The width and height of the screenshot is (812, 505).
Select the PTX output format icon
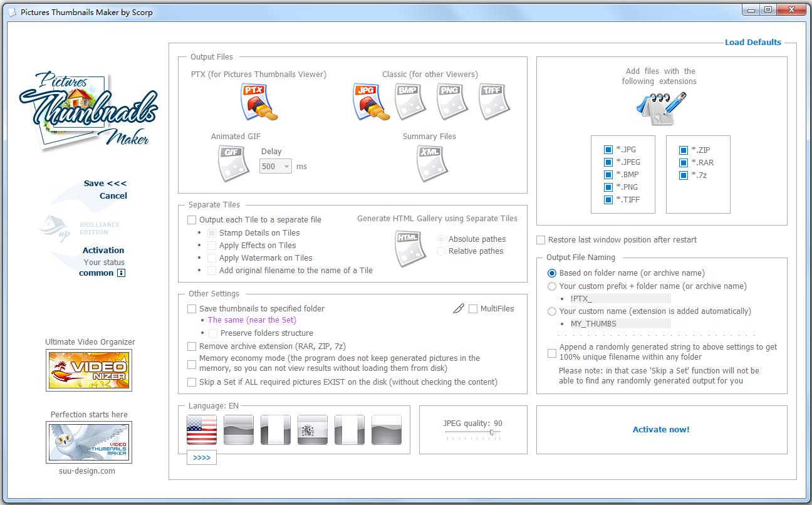tap(259, 102)
